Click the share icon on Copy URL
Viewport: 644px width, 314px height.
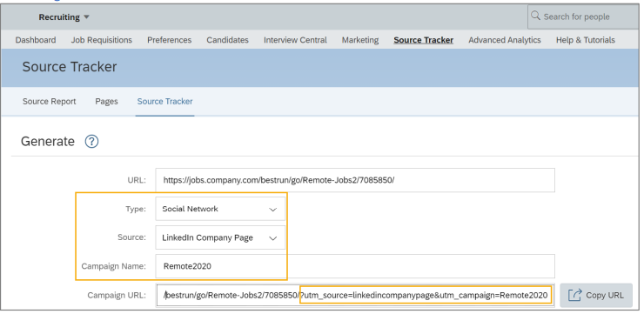pyautogui.click(x=575, y=295)
